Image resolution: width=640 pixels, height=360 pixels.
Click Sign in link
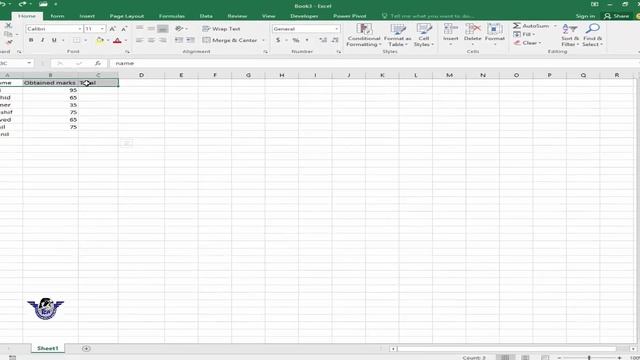point(585,16)
